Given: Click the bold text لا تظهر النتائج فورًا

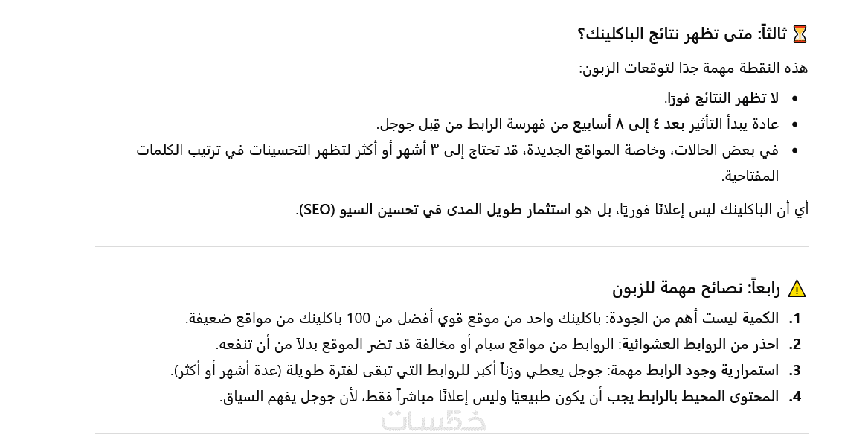Looking at the screenshot, I should pyautogui.click(x=721, y=98).
